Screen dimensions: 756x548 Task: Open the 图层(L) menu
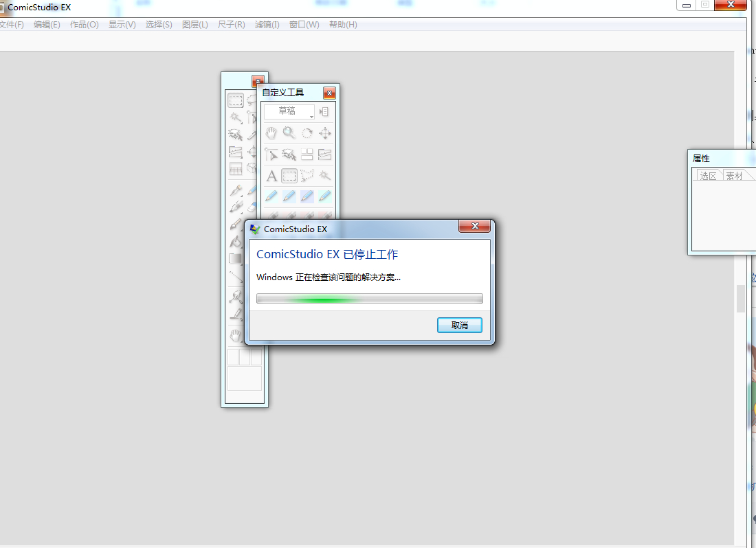pyautogui.click(x=194, y=25)
